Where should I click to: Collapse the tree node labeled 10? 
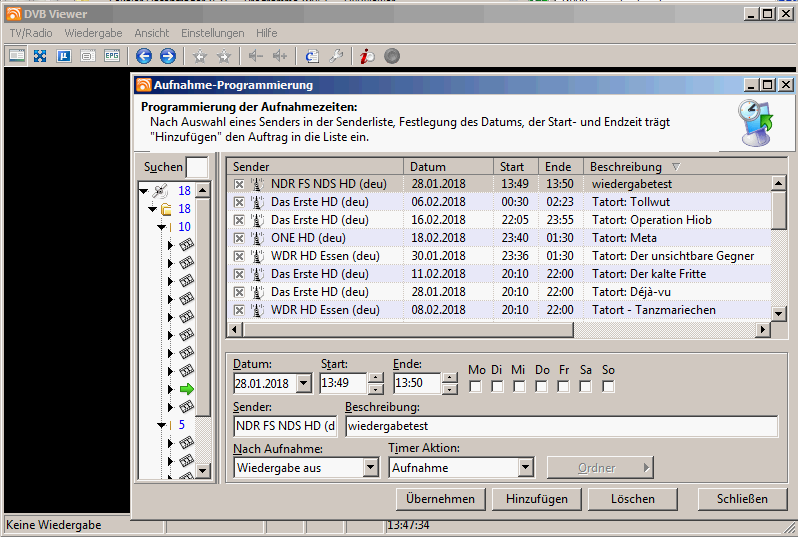point(161,227)
